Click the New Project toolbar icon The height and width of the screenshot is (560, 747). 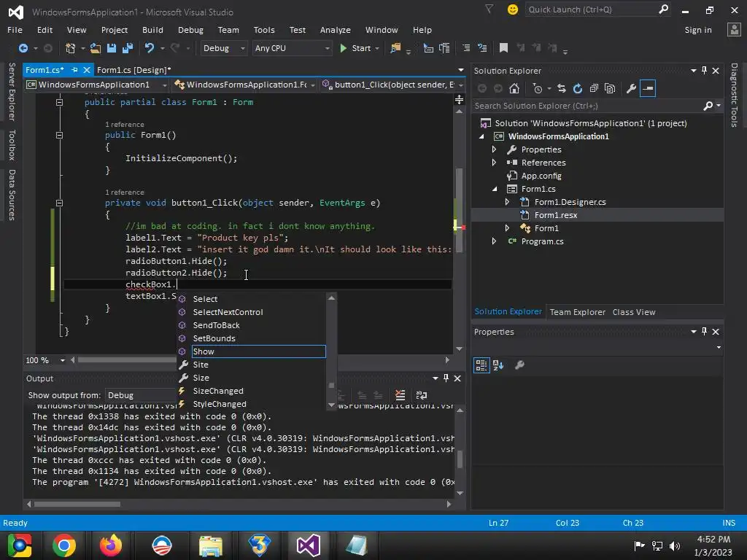tap(71, 48)
